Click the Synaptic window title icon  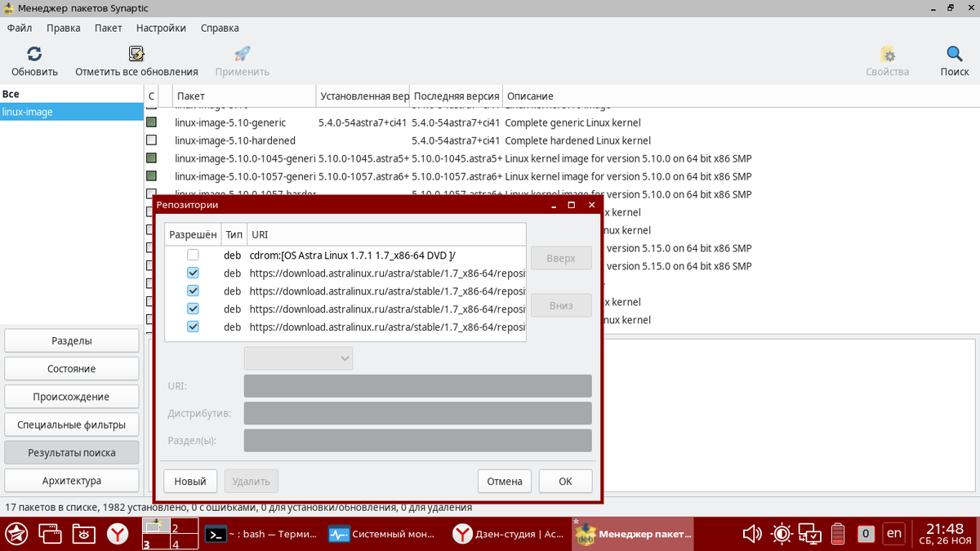tap(11, 8)
